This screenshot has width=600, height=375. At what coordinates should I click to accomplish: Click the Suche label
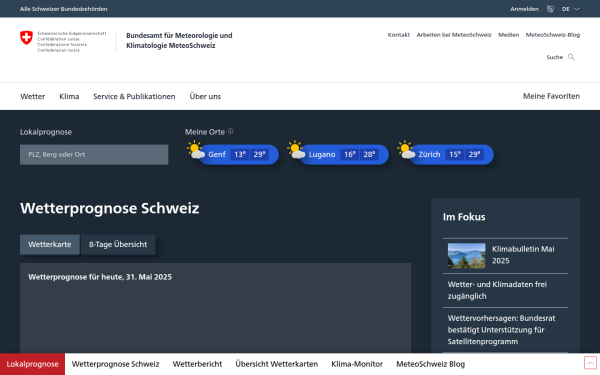point(554,57)
